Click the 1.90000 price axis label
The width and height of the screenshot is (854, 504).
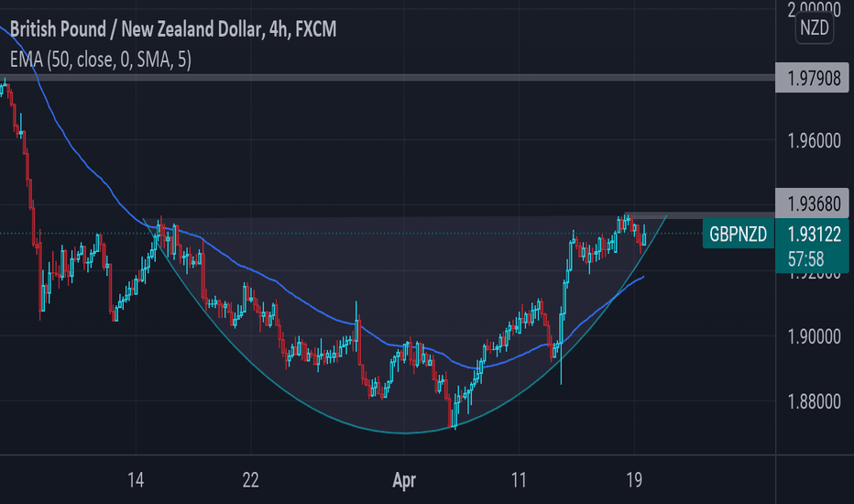pos(815,336)
